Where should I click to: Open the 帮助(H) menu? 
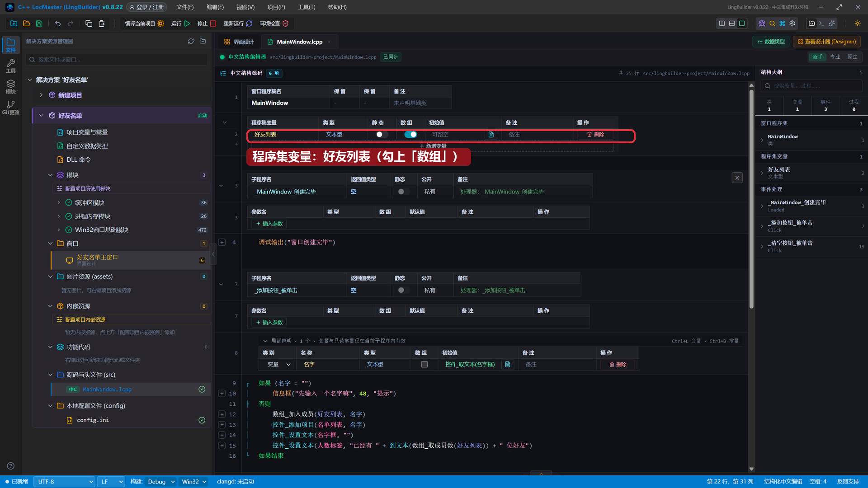pyautogui.click(x=337, y=7)
